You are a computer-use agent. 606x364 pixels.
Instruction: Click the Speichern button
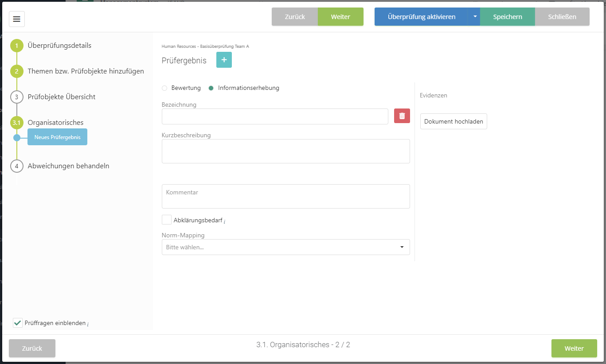[x=508, y=17]
